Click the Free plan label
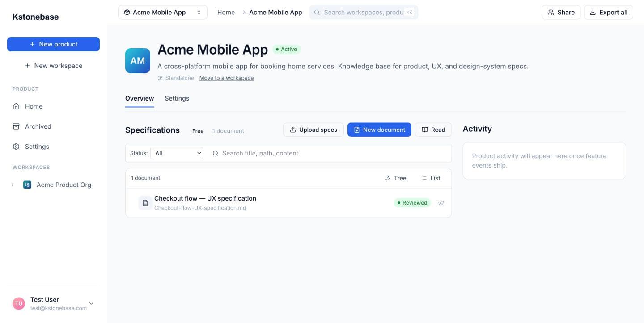This screenshot has height=323, width=644. tap(198, 131)
